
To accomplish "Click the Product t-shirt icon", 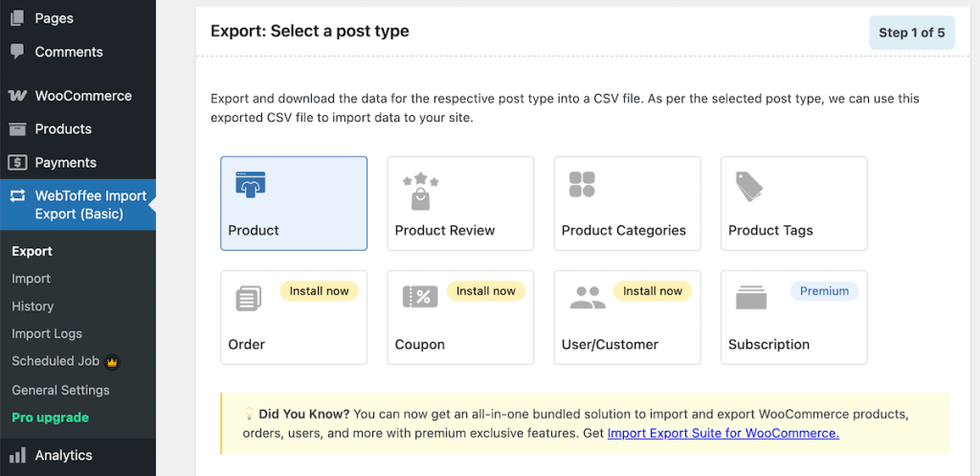I will [x=251, y=185].
